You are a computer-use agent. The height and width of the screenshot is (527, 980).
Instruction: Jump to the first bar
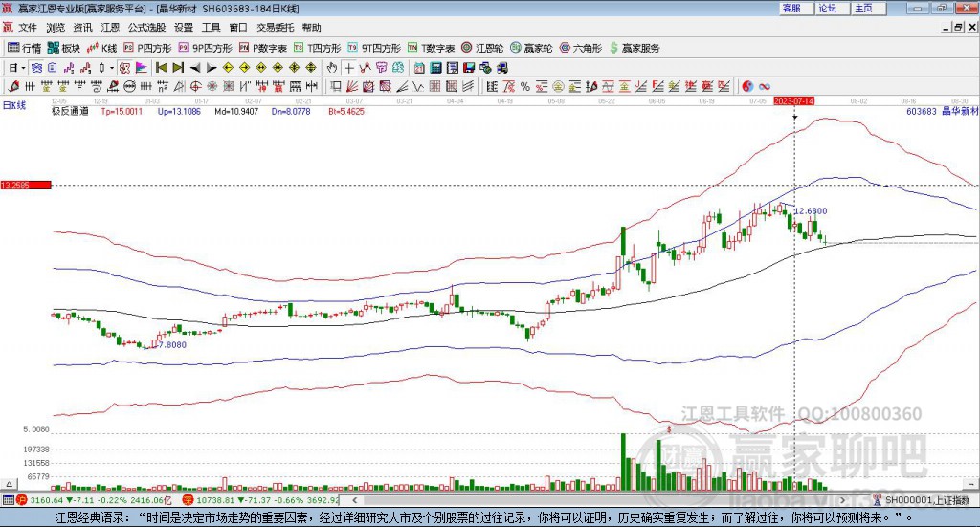coord(162,68)
